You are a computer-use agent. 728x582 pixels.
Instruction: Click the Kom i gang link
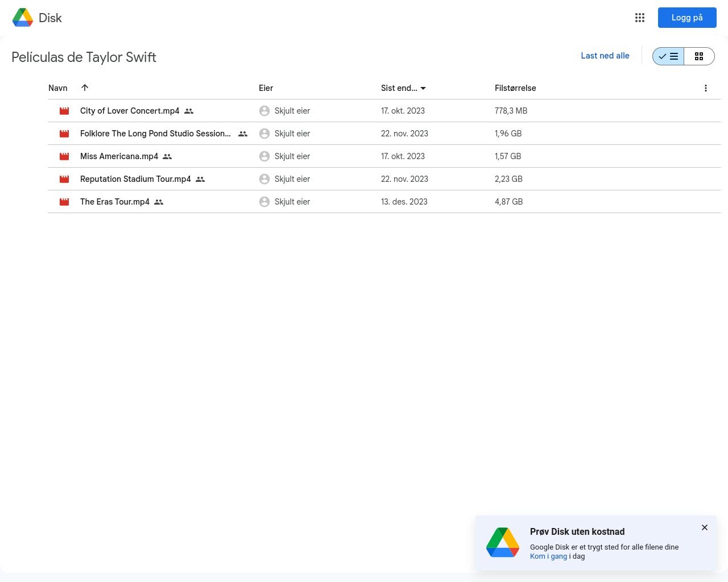point(548,556)
